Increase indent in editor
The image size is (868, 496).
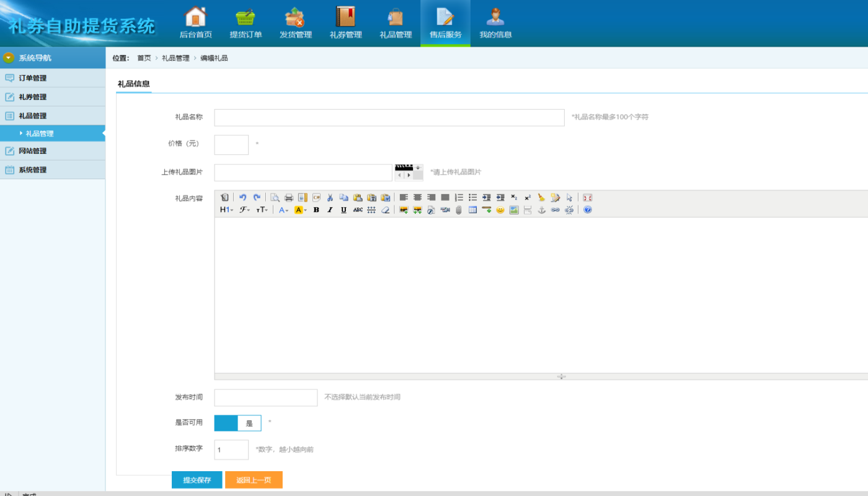coord(487,198)
